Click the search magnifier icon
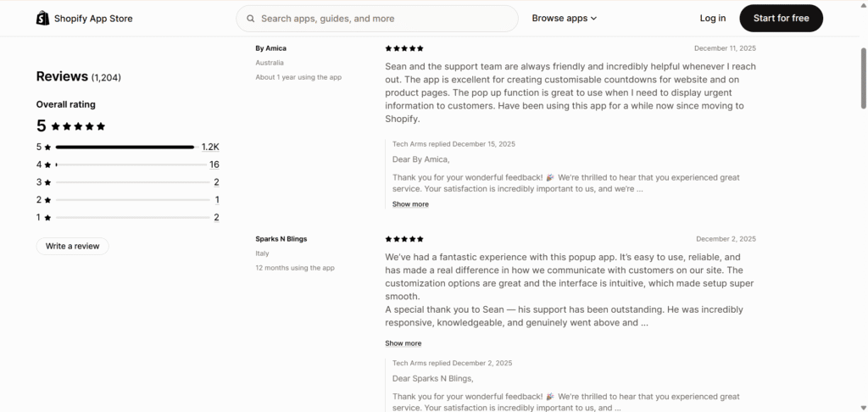868x412 pixels. coord(250,19)
